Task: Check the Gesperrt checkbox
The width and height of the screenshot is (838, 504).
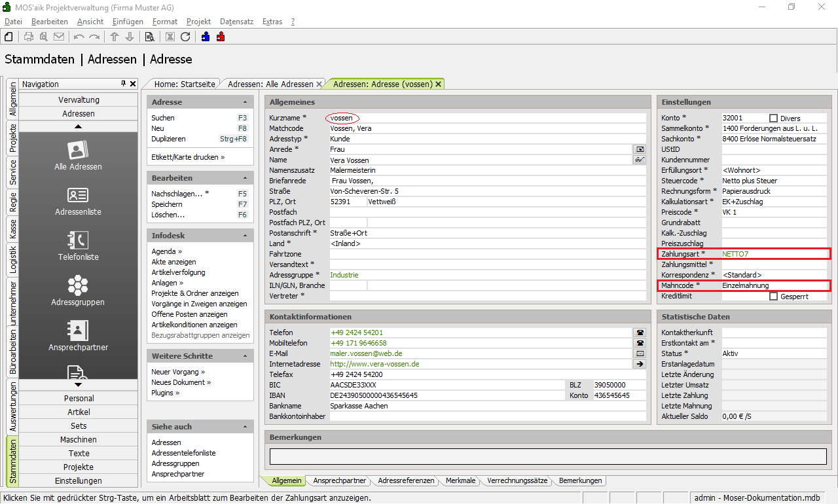Action: [x=774, y=297]
